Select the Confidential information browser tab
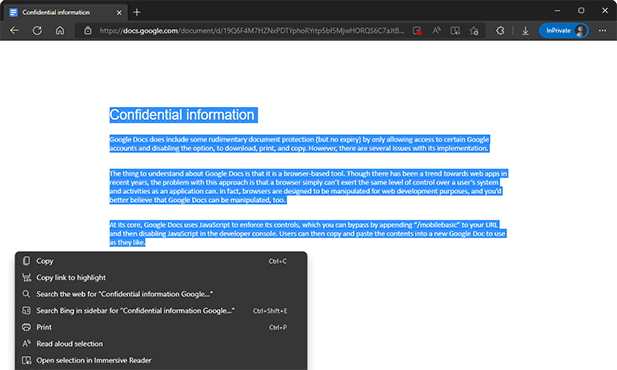Screen dimensions: 617x370 (65, 13)
